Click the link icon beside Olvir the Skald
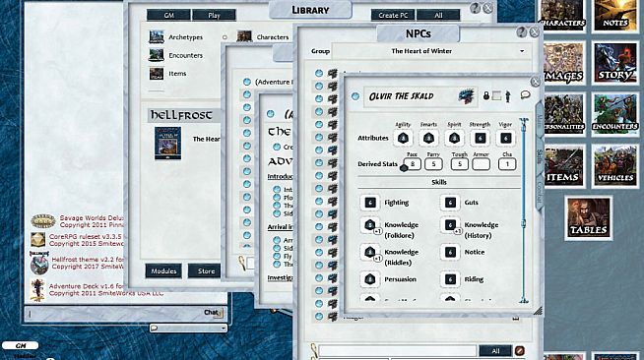The width and height of the screenshot is (644, 360). [355, 96]
